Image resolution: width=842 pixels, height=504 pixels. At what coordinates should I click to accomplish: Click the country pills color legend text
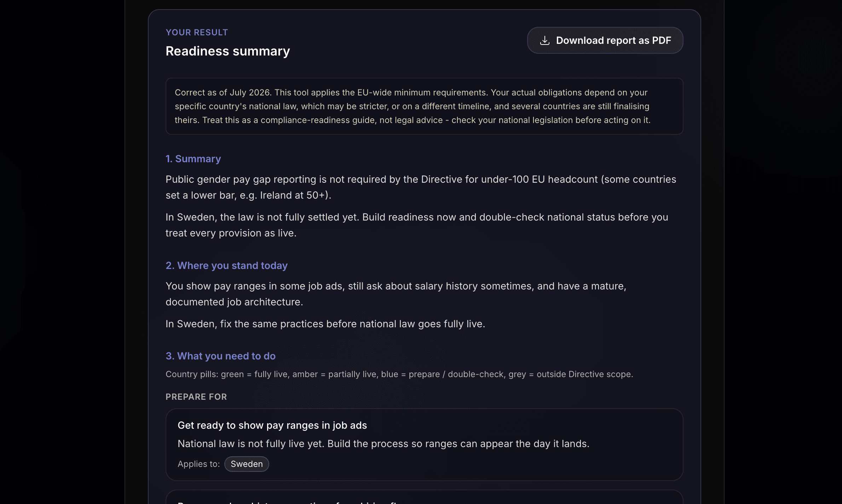click(x=399, y=374)
